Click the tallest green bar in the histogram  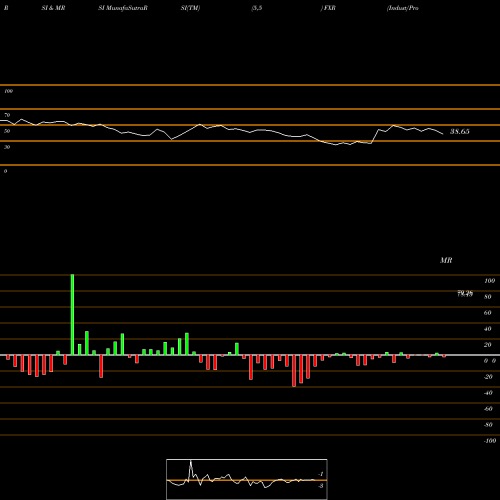click(x=72, y=315)
